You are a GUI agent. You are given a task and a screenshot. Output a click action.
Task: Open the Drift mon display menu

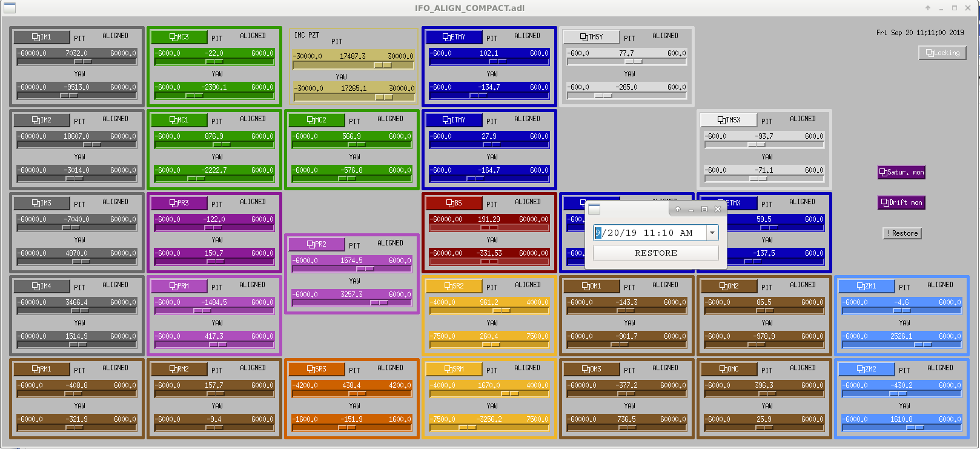[901, 202]
